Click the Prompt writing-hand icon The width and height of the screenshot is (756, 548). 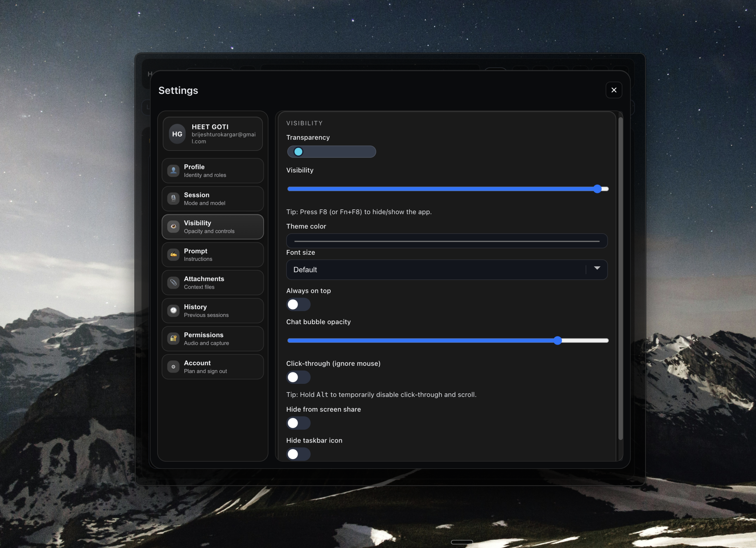[173, 255]
